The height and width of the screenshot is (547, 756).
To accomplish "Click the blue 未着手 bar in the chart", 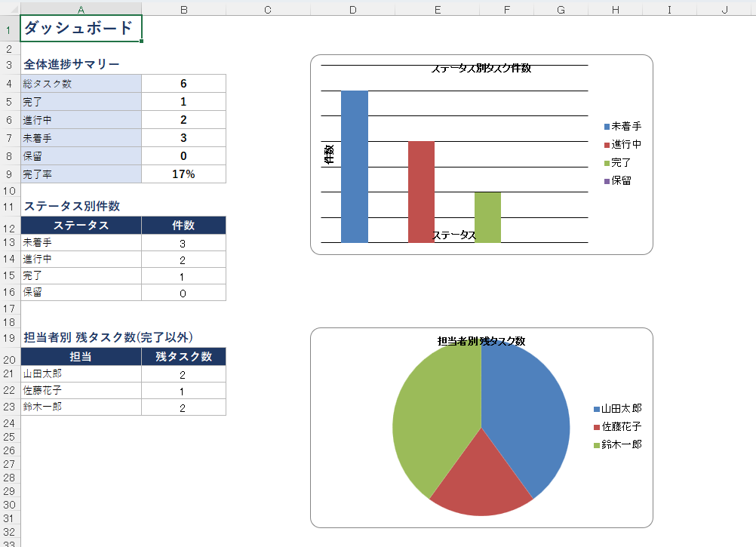I will [355, 167].
